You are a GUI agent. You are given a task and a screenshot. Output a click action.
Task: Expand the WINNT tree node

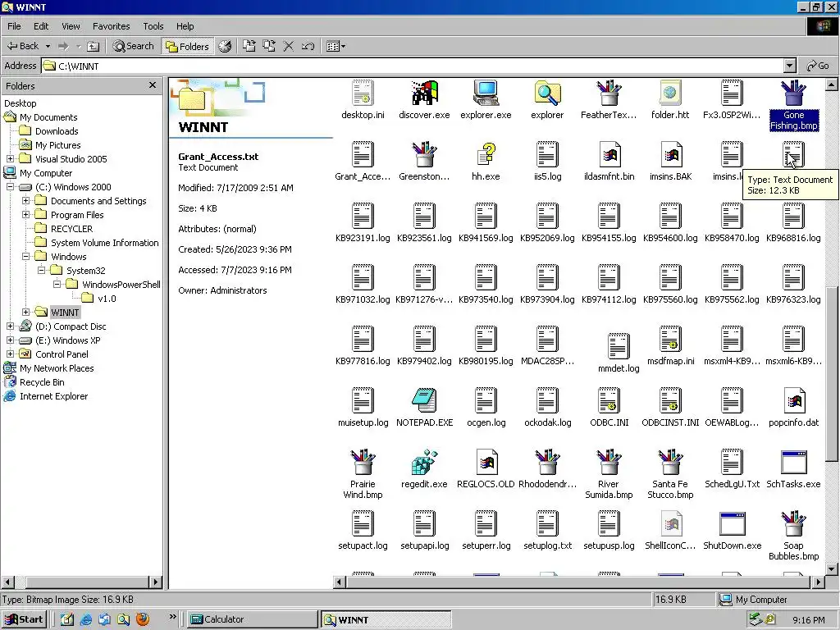pos(25,312)
